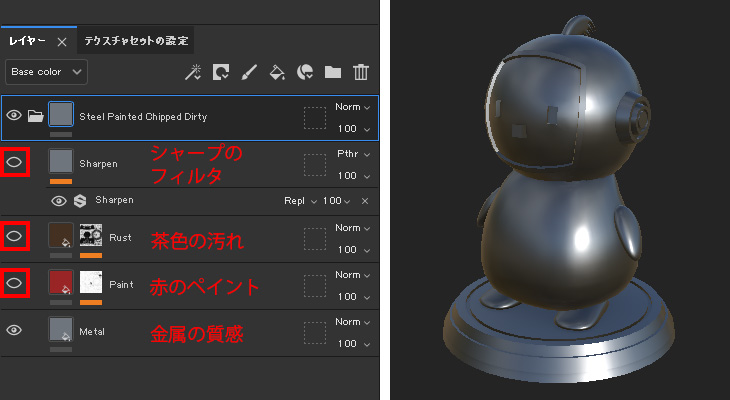
Task: Switch to the テクスチャセットの設定 tab
Action: [135, 41]
